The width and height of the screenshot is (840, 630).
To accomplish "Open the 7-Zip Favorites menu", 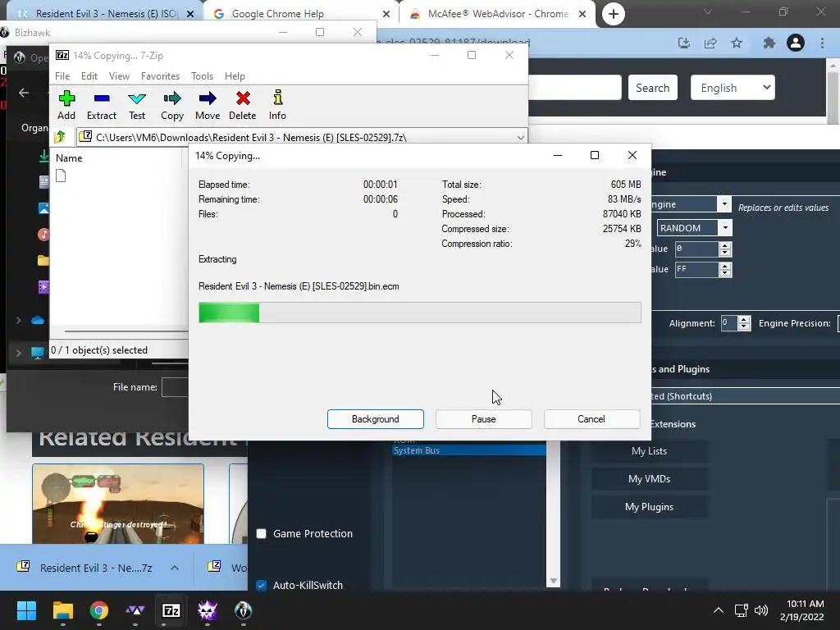I will pyautogui.click(x=160, y=76).
